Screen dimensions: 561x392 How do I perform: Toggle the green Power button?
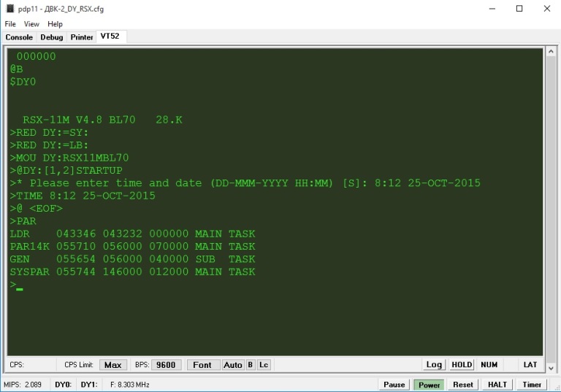(429, 385)
